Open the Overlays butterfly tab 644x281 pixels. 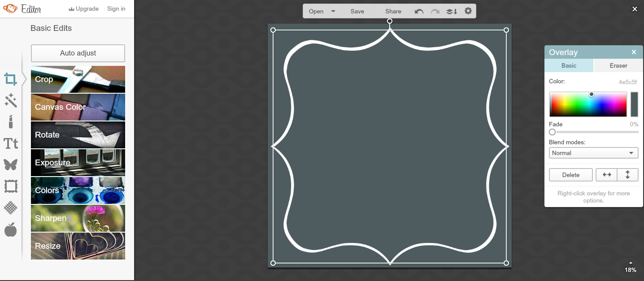pos(11,164)
